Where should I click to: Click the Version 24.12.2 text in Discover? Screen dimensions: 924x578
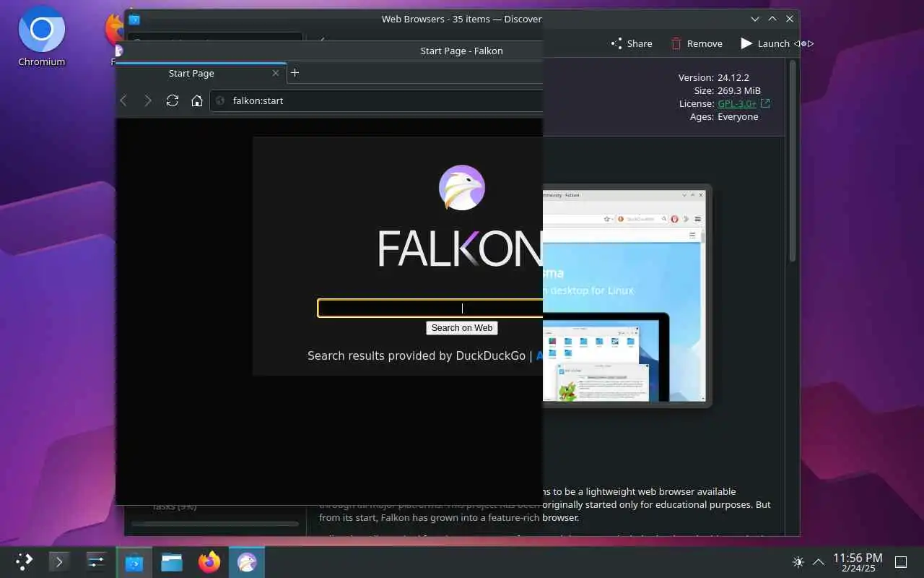tap(714, 77)
